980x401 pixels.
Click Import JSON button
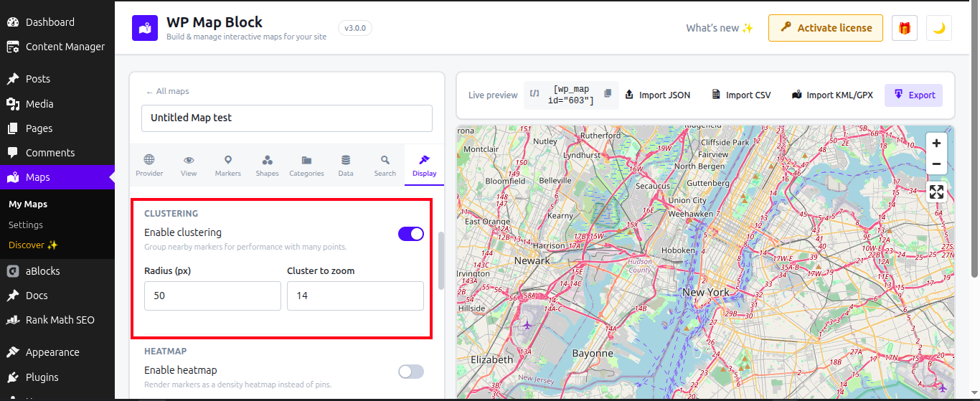pyautogui.click(x=657, y=95)
